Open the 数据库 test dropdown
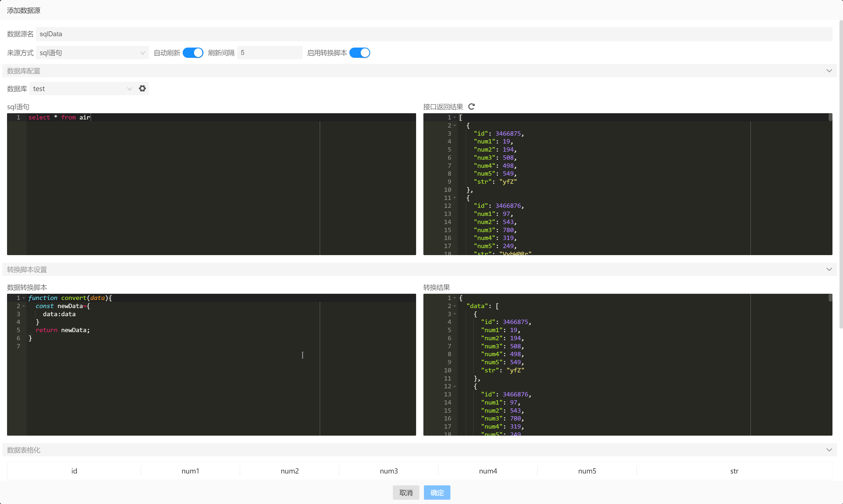843x504 pixels. [82, 89]
